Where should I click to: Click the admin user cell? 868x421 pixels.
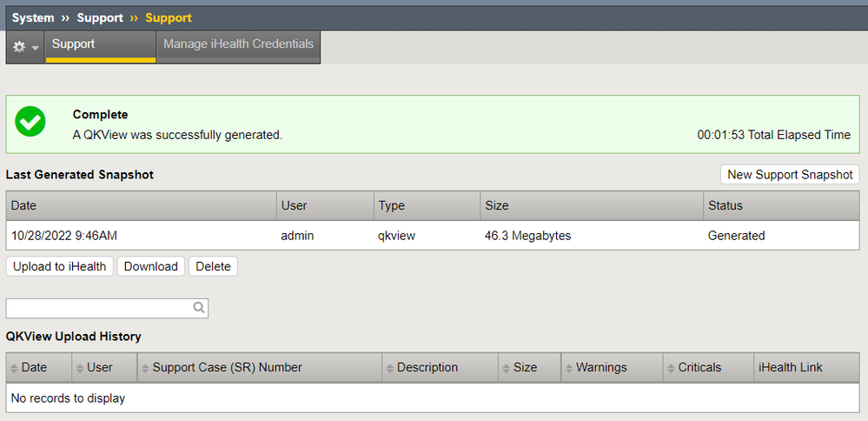pyautogui.click(x=298, y=236)
